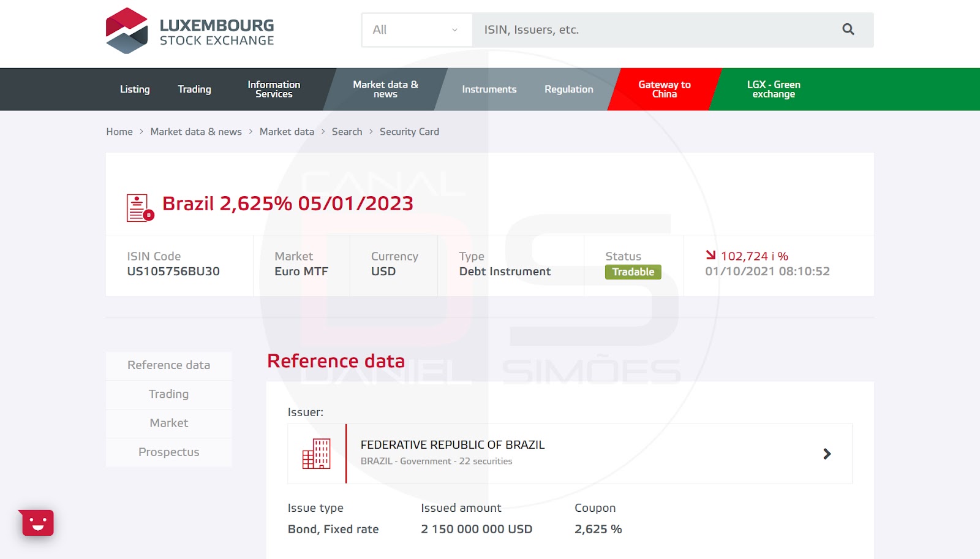The image size is (980, 559).
Task: Click the bond document icon beside title
Action: (x=140, y=208)
